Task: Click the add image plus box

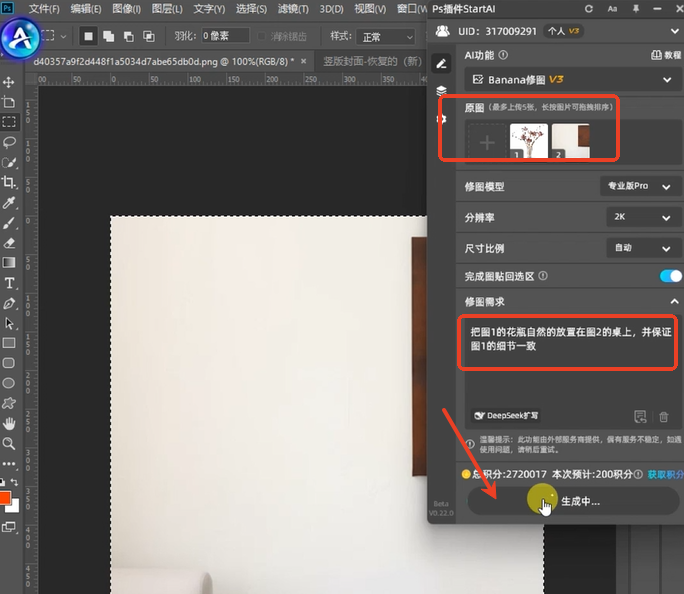Action: tap(487, 142)
